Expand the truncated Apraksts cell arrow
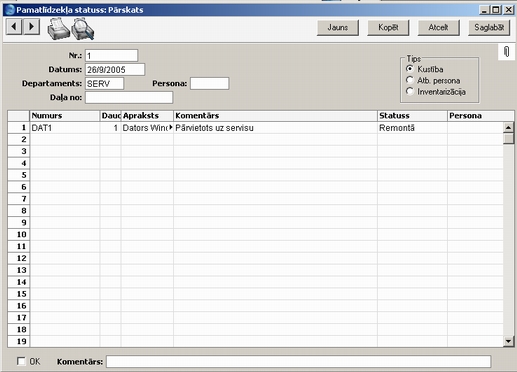Image resolution: width=517 pixels, height=372 pixels. point(171,127)
